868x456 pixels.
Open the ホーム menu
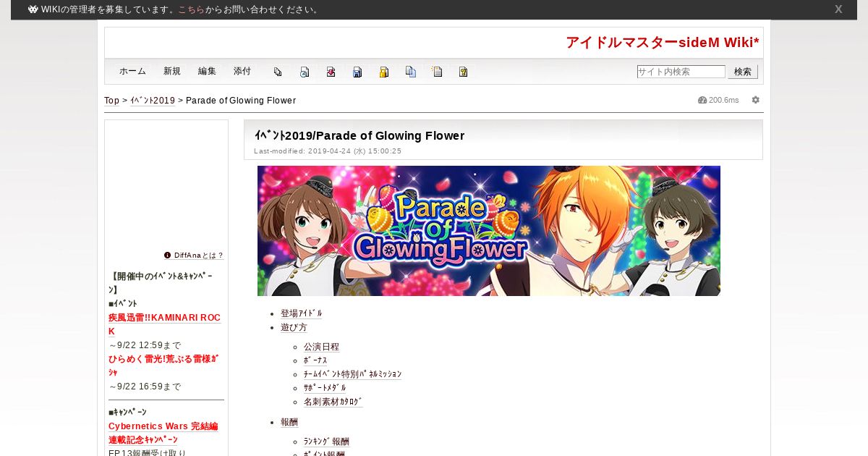pyautogui.click(x=132, y=71)
